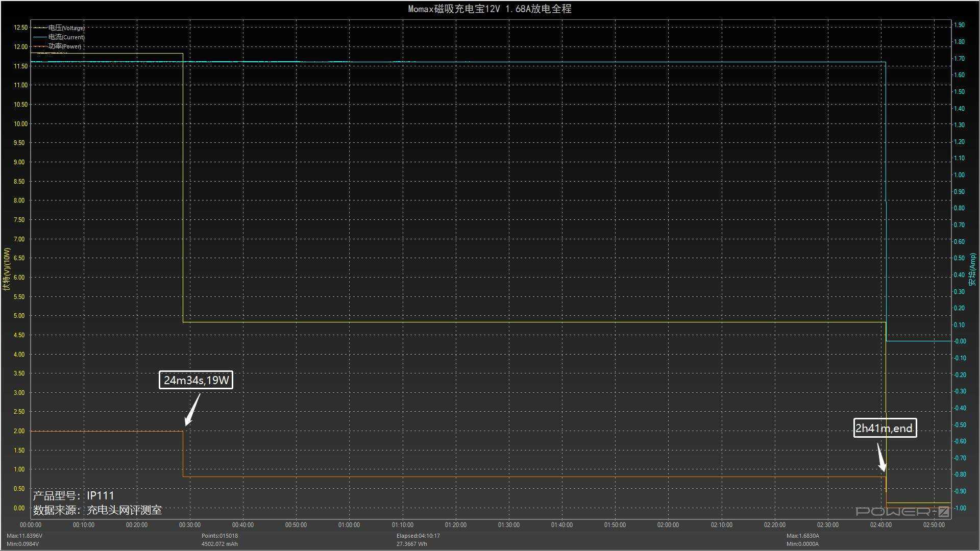Click the 00:30:00 time axis label
The width and height of the screenshot is (980, 551).
[x=190, y=524]
